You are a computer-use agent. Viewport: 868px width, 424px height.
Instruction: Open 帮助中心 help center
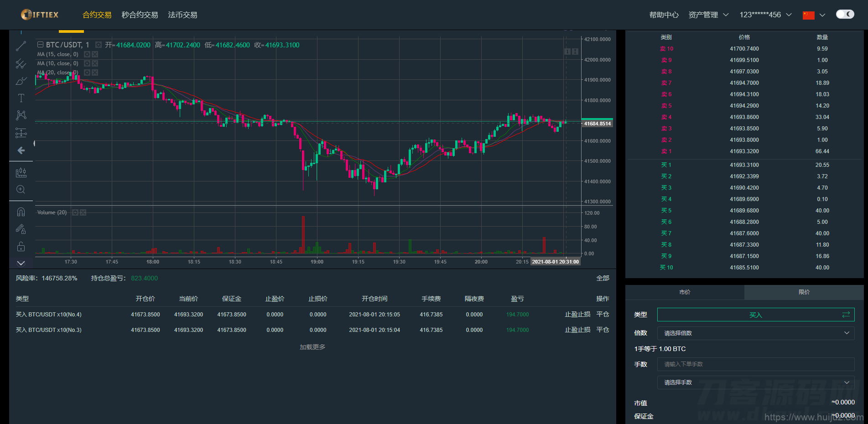664,15
